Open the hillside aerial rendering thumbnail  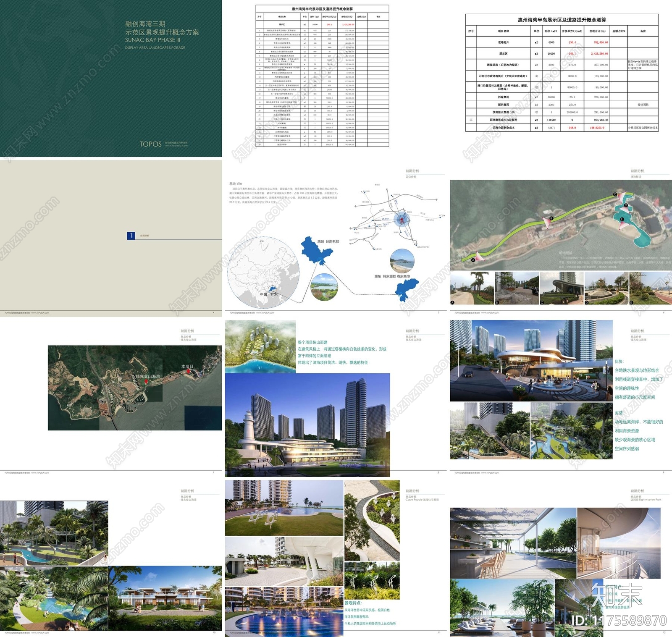pos(260,346)
